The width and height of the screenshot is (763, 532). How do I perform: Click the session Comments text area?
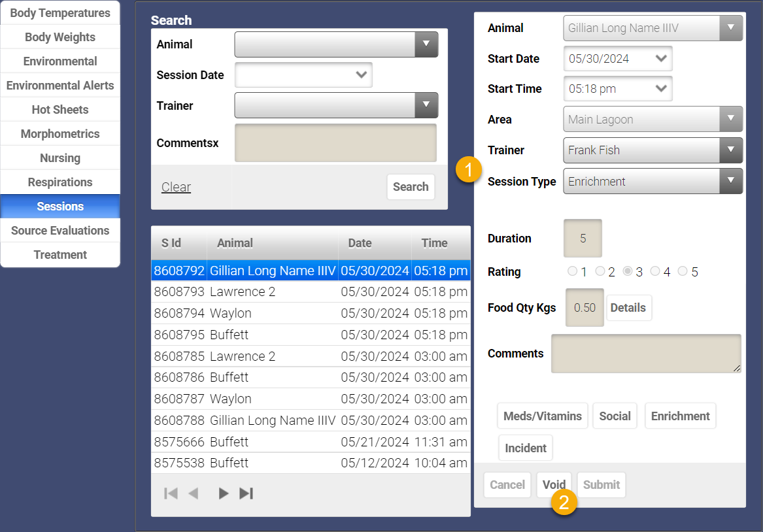click(x=646, y=354)
